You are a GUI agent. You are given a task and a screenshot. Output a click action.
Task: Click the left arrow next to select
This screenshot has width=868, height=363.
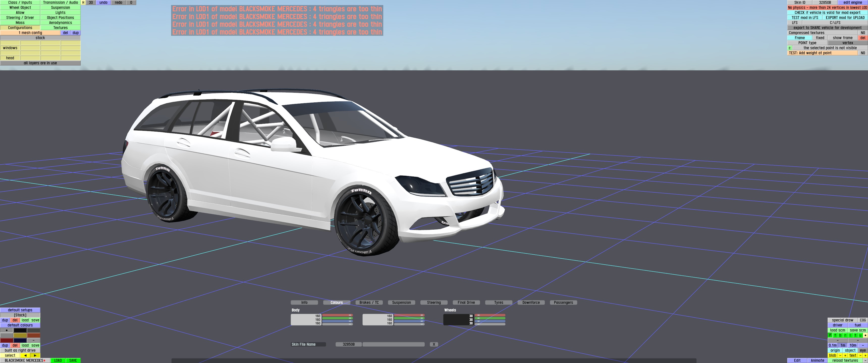click(25, 355)
